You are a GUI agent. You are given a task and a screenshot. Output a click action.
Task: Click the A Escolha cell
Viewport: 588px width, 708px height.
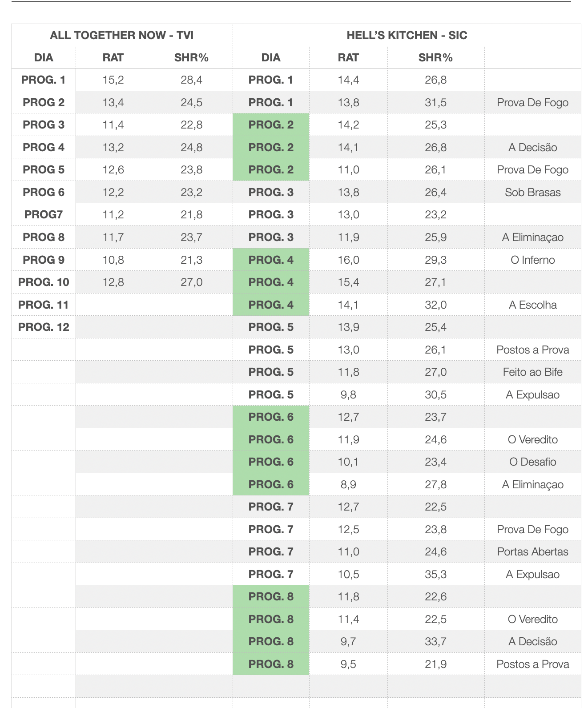(532, 305)
